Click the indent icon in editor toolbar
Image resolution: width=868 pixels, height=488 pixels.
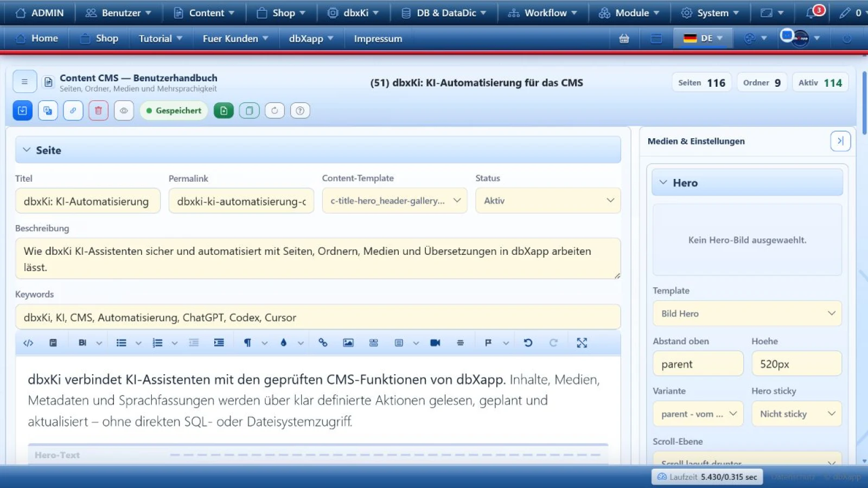tap(219, 343)
